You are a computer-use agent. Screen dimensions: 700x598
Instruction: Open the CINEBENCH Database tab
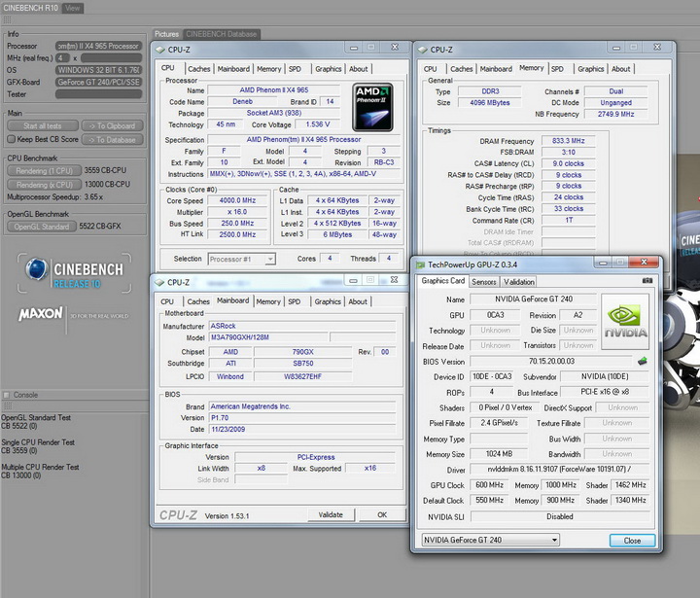221,34
